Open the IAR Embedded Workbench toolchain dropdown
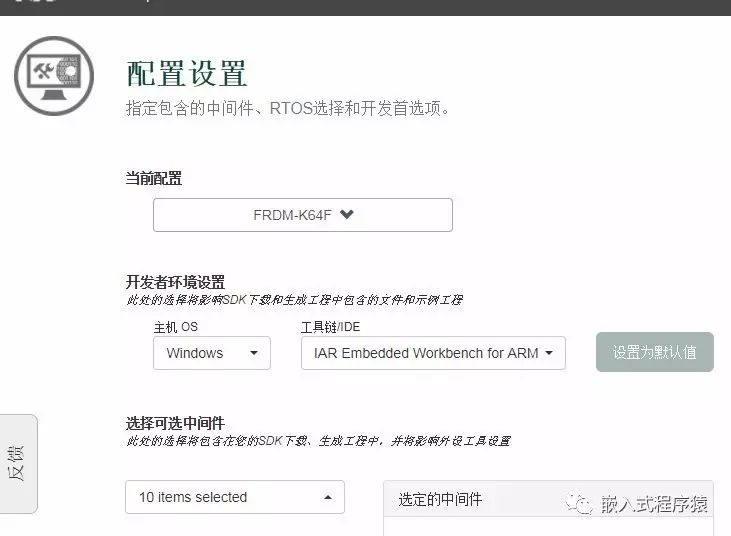731x536 pixels. [x=433, y=353]
